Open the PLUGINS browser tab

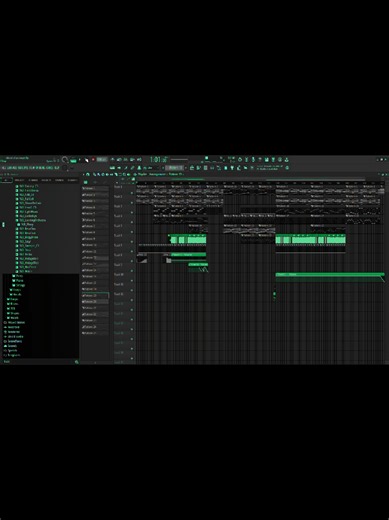[x=33, y=180]
